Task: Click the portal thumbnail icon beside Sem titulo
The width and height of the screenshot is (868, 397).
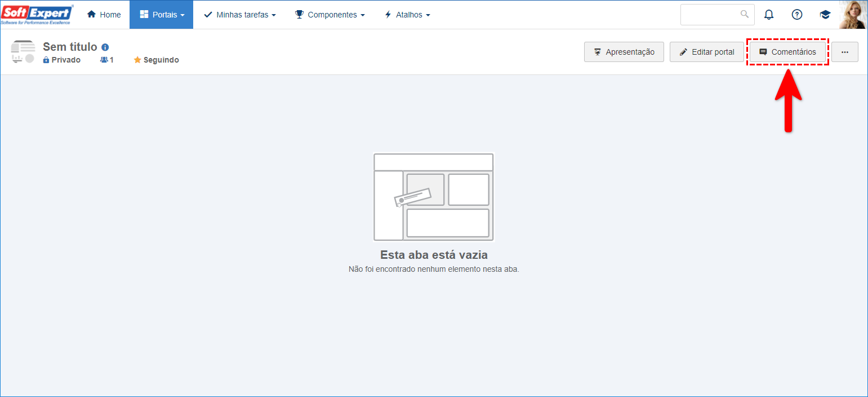Action: point(23,51)
